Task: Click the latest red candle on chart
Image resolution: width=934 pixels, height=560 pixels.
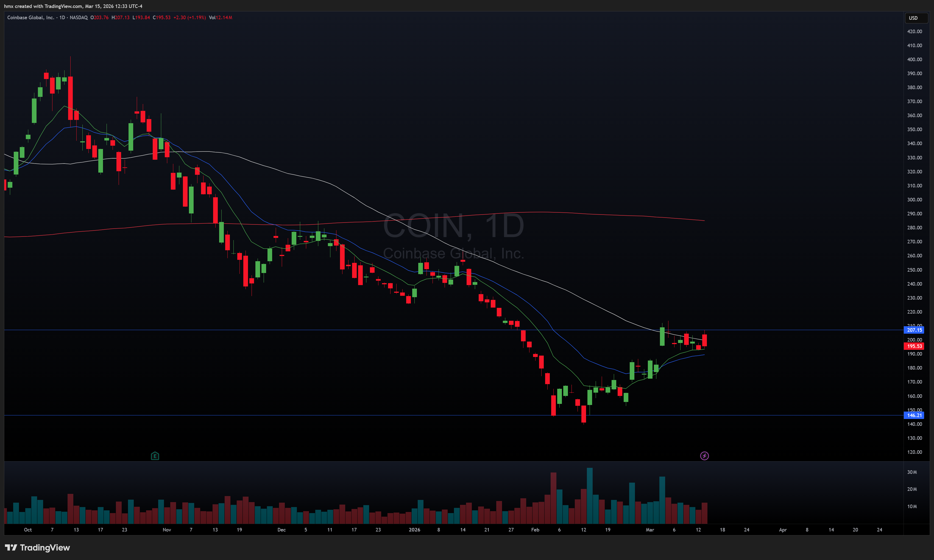Action: click(x=704, y=340)
